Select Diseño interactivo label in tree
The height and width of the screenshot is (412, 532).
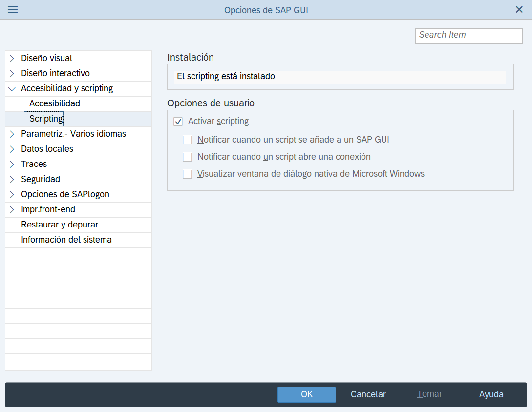(55, 73)
